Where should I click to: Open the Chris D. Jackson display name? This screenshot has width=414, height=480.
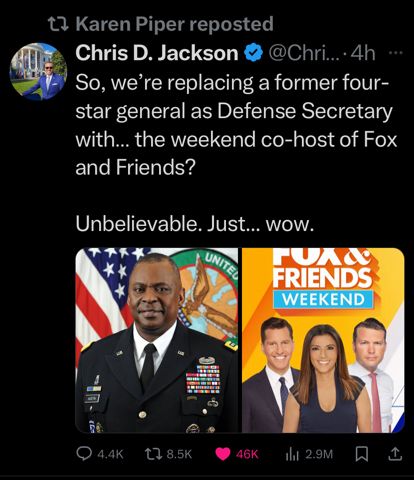pyautogui.click(x=157, y=53)
